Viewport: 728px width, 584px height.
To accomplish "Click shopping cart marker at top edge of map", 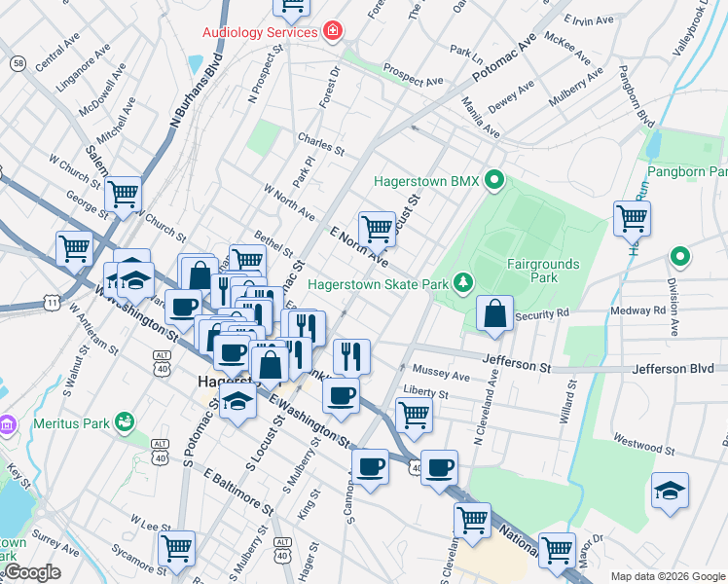I will [292, 7].
